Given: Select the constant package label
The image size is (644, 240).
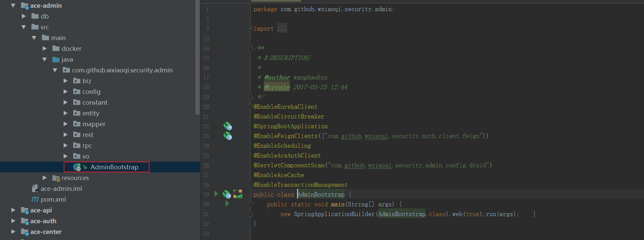Looking at the screenshot, I should [95, 102].
